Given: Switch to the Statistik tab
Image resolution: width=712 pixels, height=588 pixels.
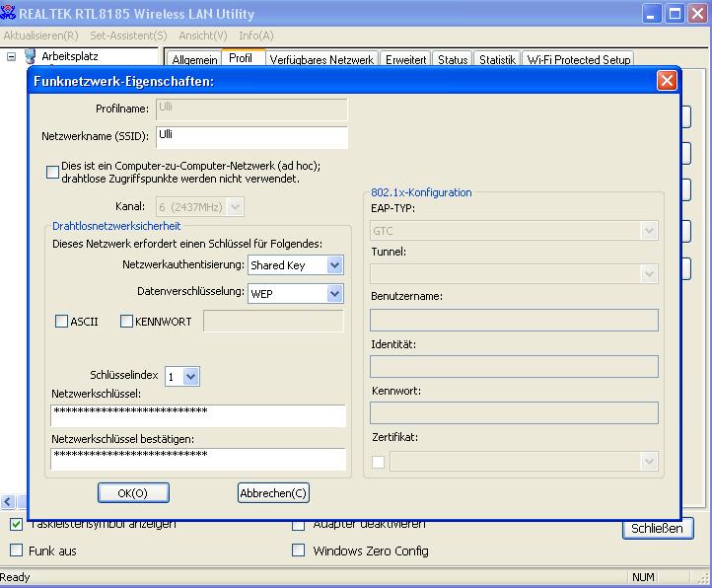Looking at the screenshot, I should [x=497, y=60].
